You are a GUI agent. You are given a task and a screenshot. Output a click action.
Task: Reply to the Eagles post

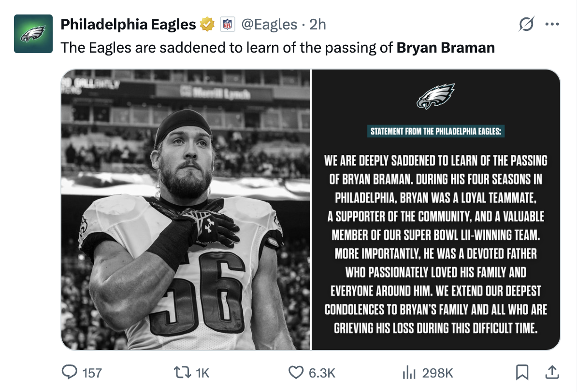[x=71, y=372]
